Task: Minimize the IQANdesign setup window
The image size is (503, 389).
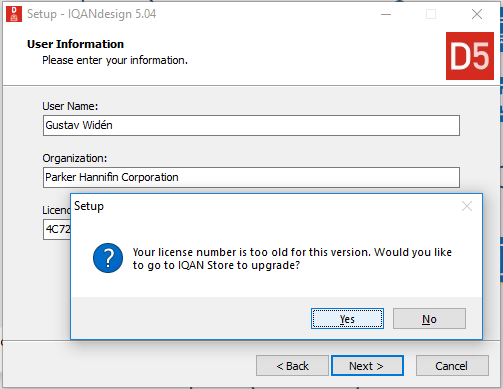Action: (x=386, y=14)
